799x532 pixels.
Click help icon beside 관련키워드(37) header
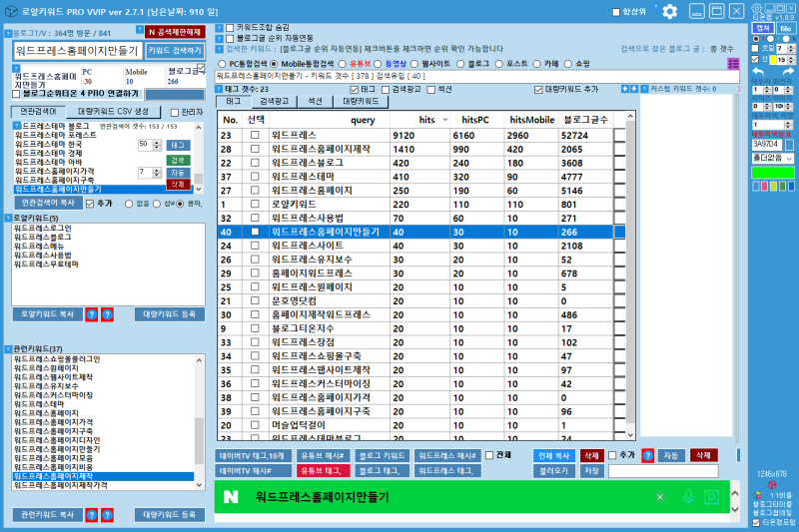tap(8, 349)
